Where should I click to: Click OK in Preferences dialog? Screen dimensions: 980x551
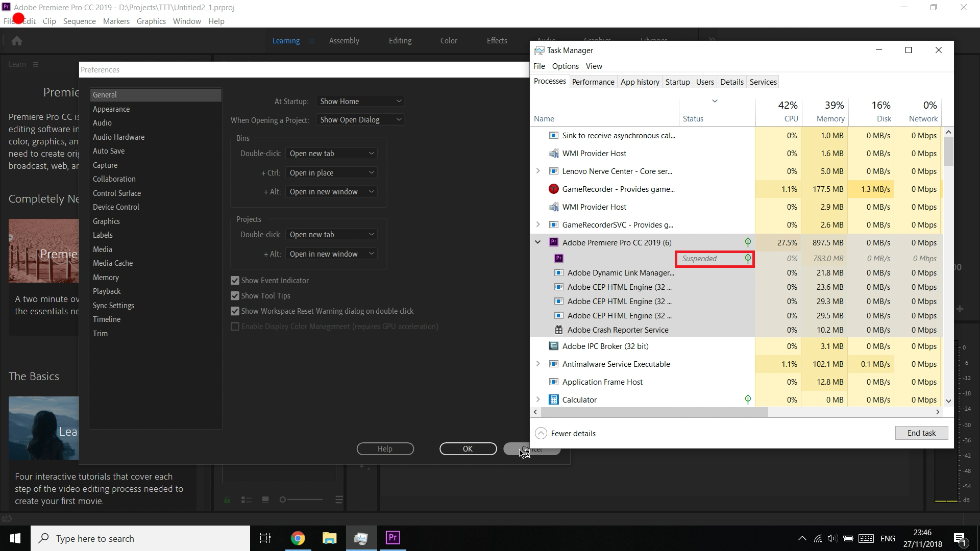click(x=468, y=448)
